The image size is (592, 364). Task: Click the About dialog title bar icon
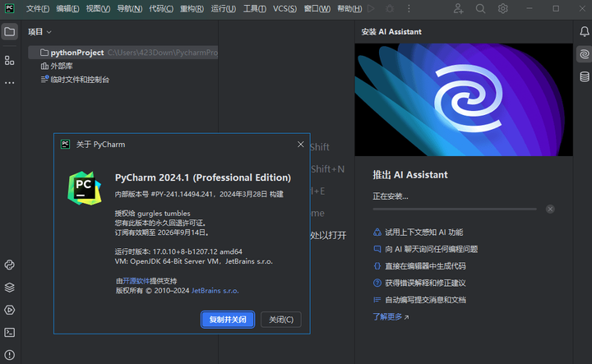(65, 144)
